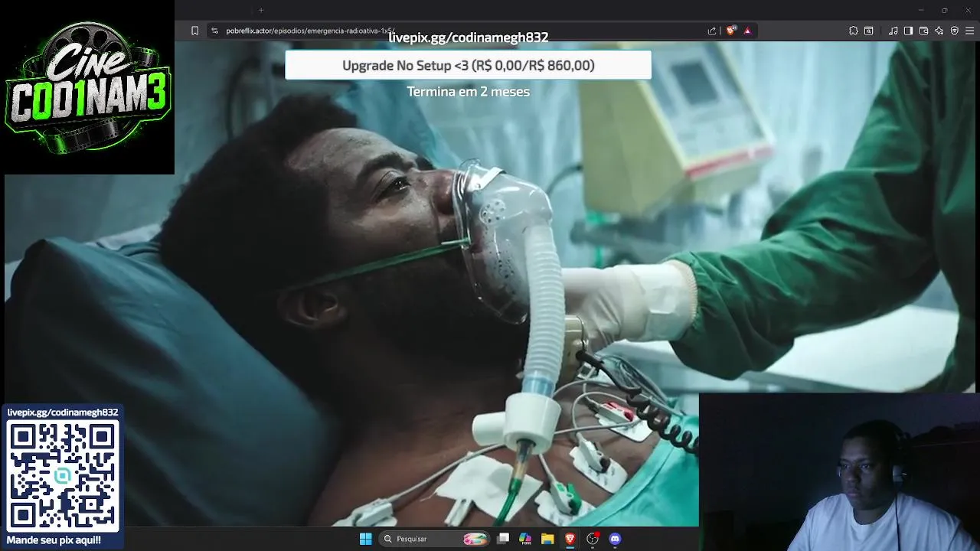Toggle the browser sidebar panel icon
The height and width of the screenshot is (551, 980).
point(908,31)
